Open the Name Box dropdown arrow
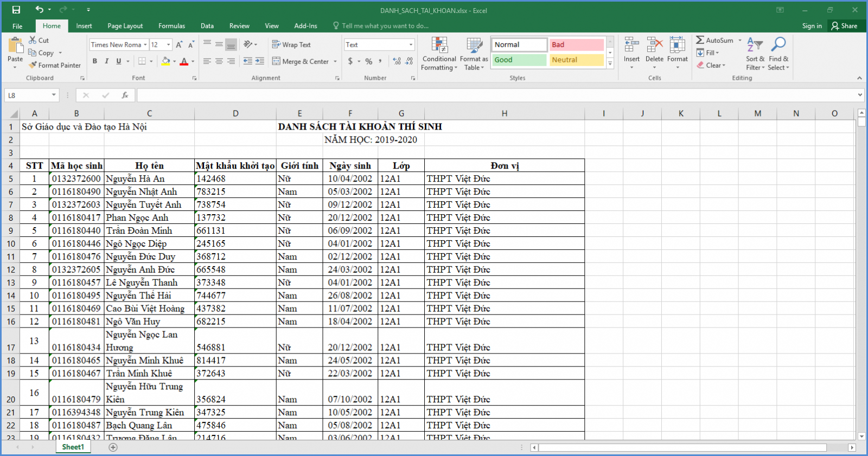868x456 pixels. tap(54, 95)
